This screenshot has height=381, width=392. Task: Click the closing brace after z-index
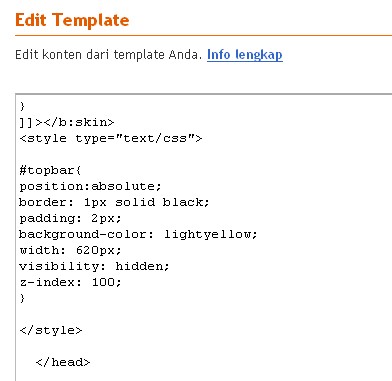point(22,298)
